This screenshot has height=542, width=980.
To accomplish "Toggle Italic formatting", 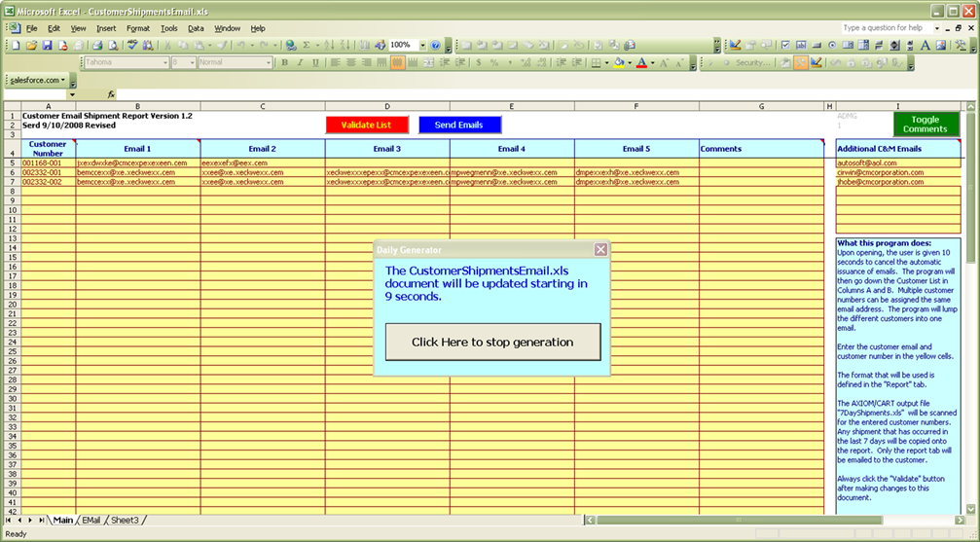I will 300,62.
